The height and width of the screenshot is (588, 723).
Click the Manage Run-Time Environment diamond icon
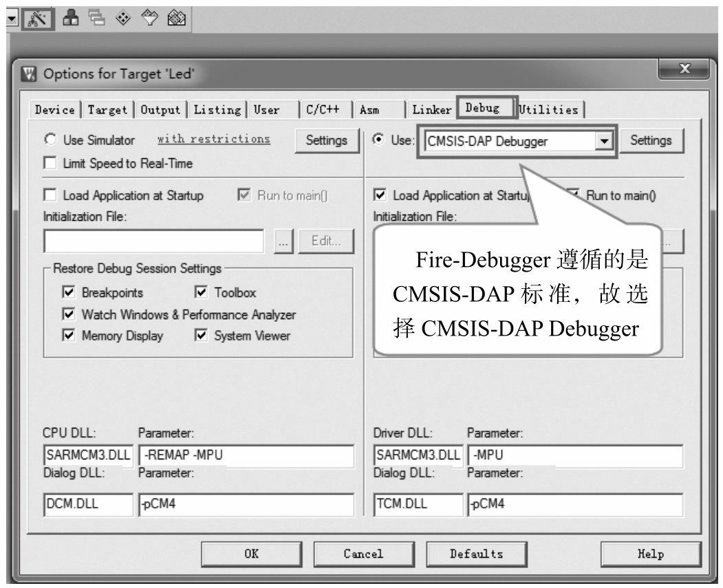122,17
